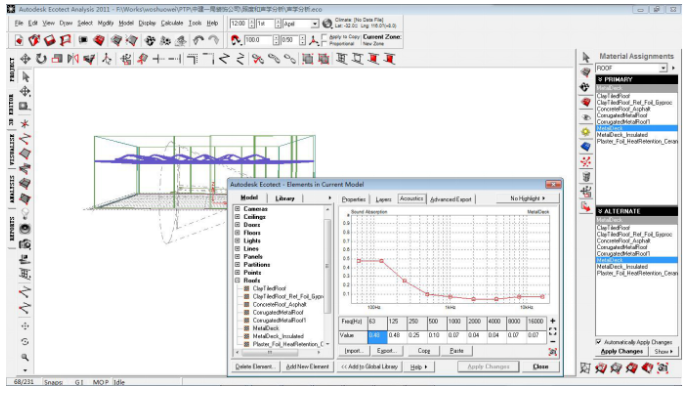Click the 250Hz point on absorption curve
The height and width of the screenshot is (393, 688).
pos(405,281)
